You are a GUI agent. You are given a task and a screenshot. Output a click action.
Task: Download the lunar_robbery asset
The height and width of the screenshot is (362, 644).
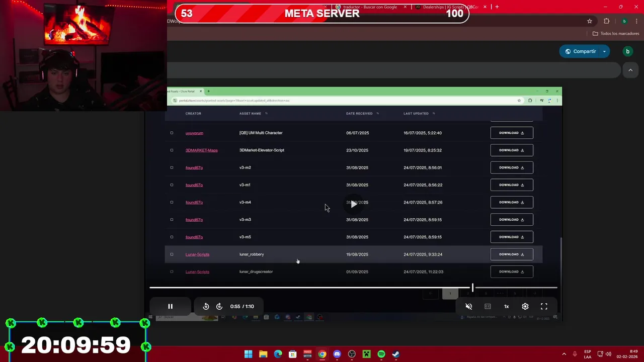click(x=512, y=254)
